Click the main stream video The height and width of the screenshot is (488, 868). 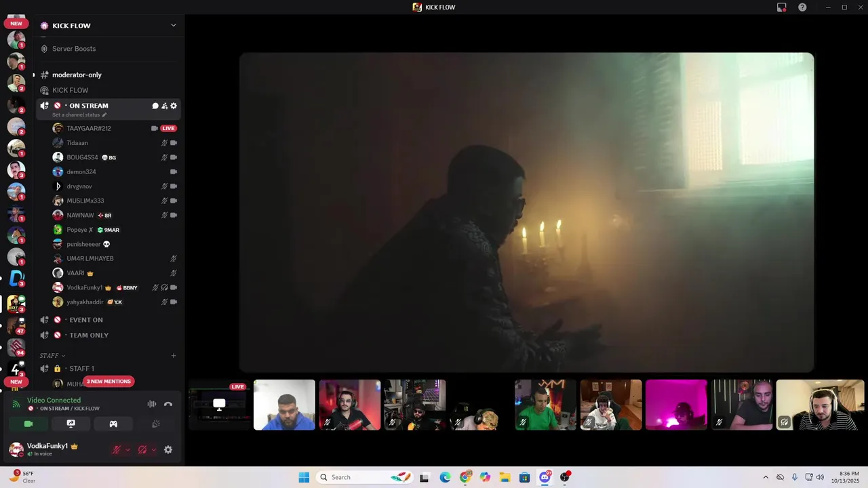coord(526,212)
